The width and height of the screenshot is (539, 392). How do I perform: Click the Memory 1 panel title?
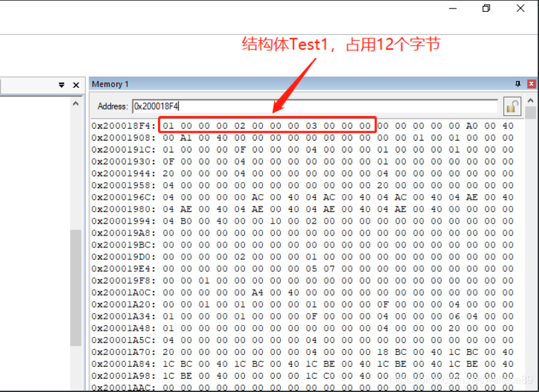point(110,84)
